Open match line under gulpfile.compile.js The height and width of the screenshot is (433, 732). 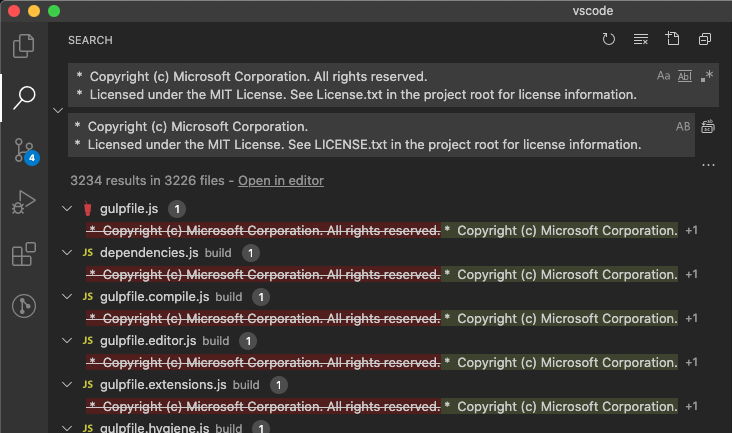pyautogui.click(x=382, y=318)
